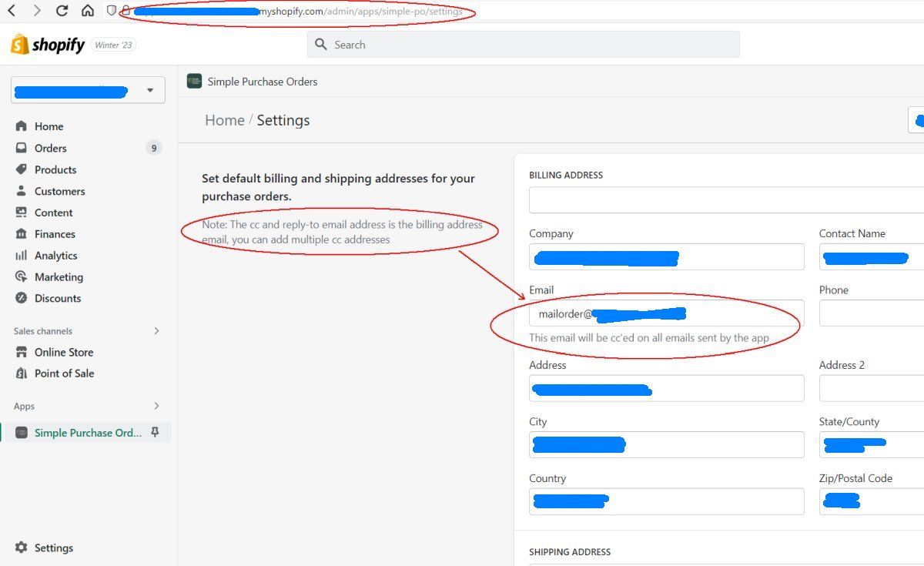The height and width of the screenshot is (566, 924).
Task: Click the billing Email field
Action: [x=667, y=313]
